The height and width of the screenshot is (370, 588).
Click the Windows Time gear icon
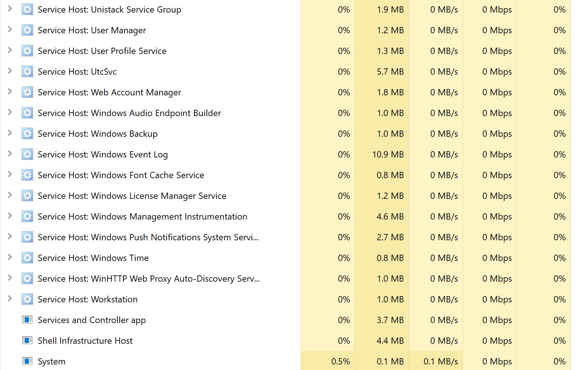[27, 258]
